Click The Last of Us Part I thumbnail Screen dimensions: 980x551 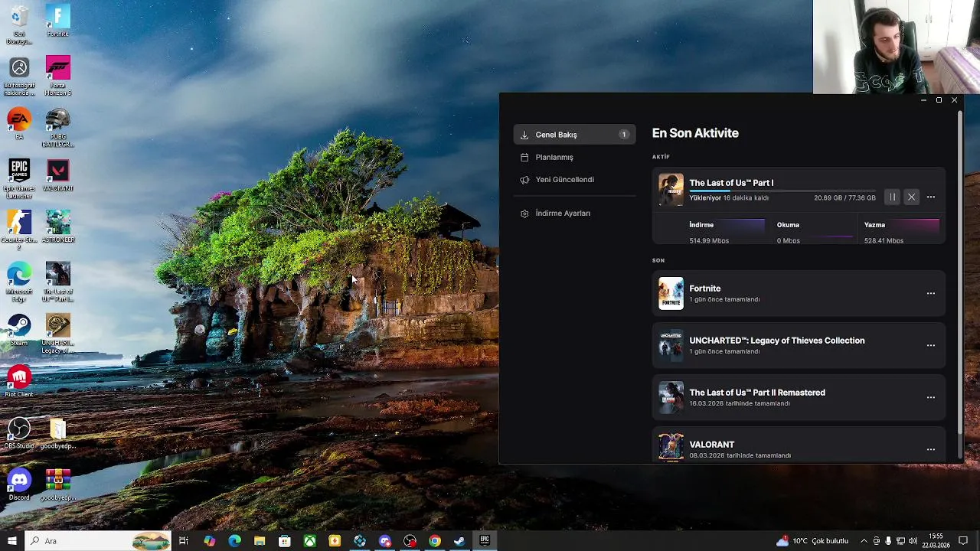671,190
